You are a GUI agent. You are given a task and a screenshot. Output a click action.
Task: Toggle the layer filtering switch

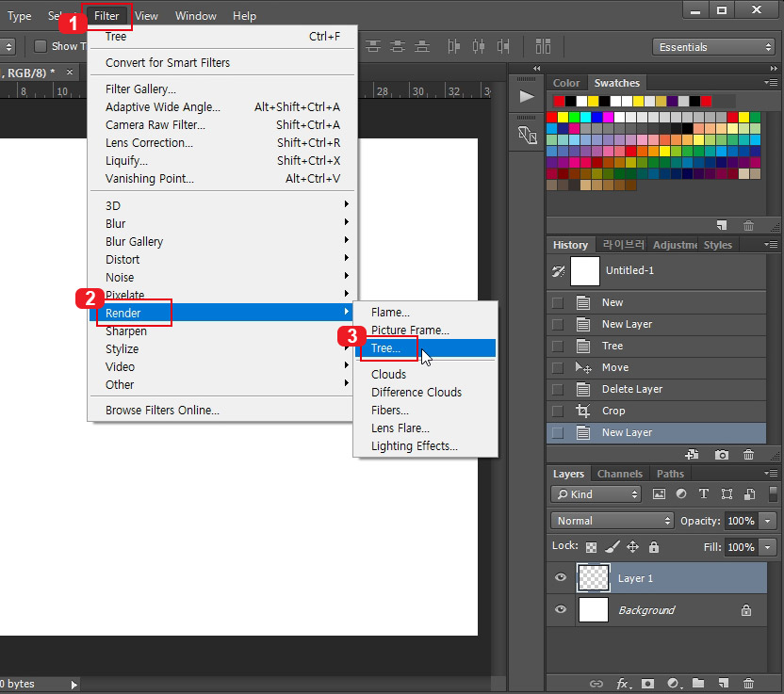coord(773,493)
